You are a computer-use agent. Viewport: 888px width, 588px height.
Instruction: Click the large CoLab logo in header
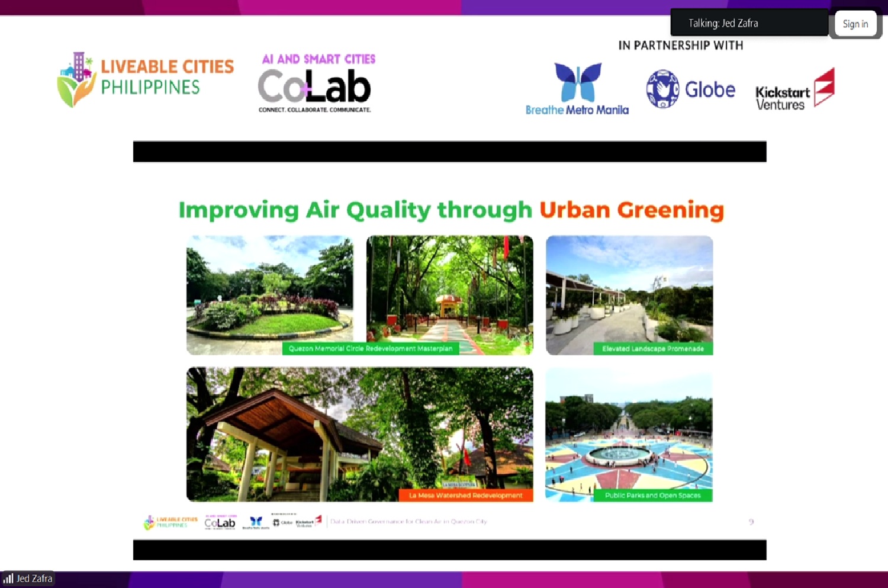pyautogui.click(x=314, y=86)
